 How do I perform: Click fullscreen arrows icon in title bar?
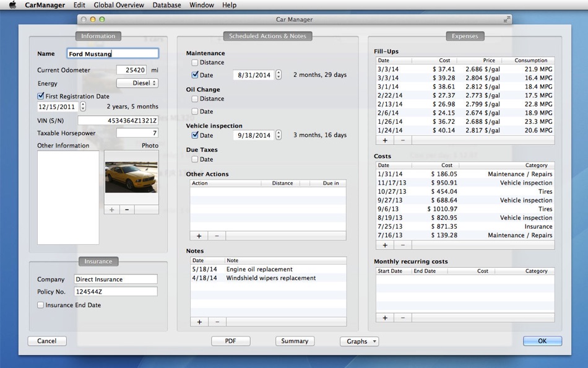click(x=507, y=19)
